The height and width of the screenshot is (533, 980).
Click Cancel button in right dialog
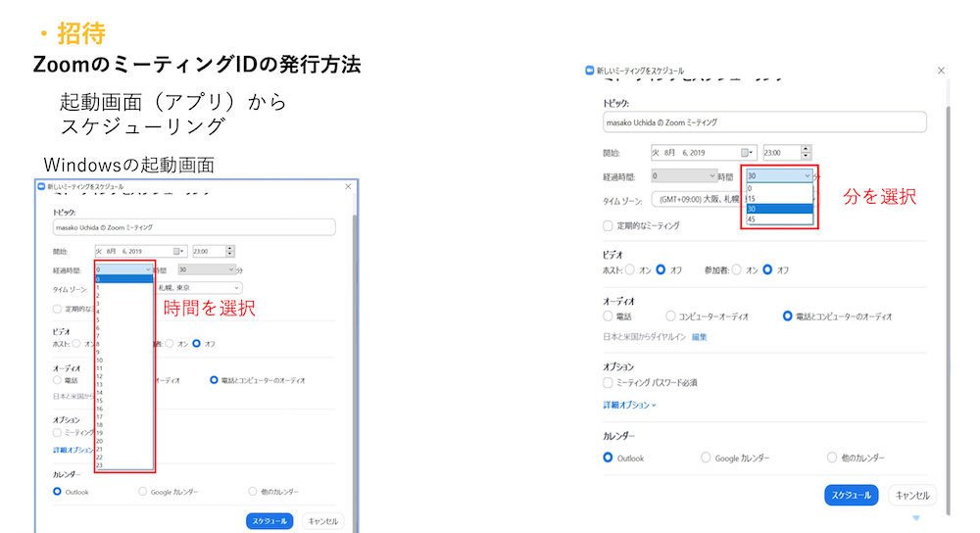pyautogui.click(x=912, y=495)
